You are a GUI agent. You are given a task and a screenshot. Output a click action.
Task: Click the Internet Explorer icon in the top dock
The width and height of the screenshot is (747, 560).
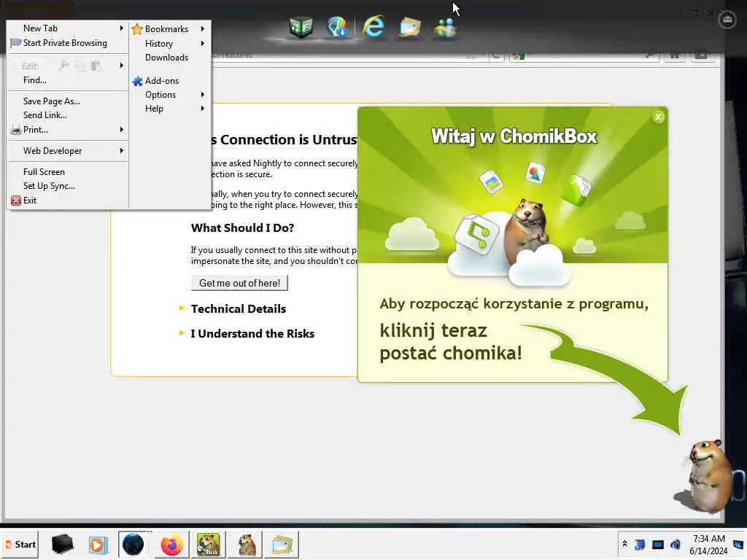373,26
